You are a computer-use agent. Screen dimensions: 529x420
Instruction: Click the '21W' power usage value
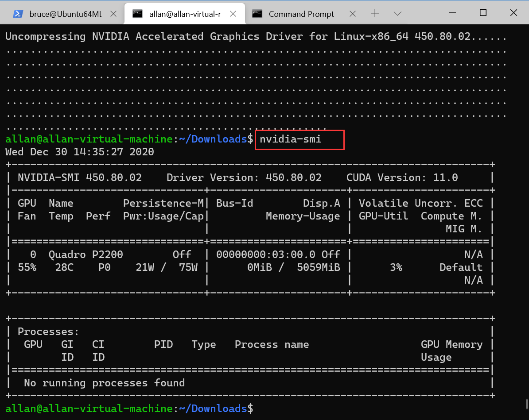click(x=145, y=267)
